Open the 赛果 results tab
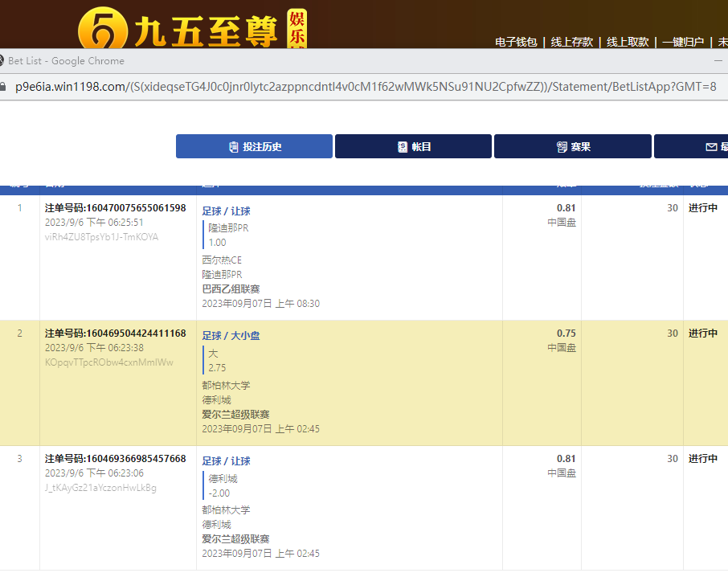This screenshot has height=577, width=728. (x=572, y=146)
